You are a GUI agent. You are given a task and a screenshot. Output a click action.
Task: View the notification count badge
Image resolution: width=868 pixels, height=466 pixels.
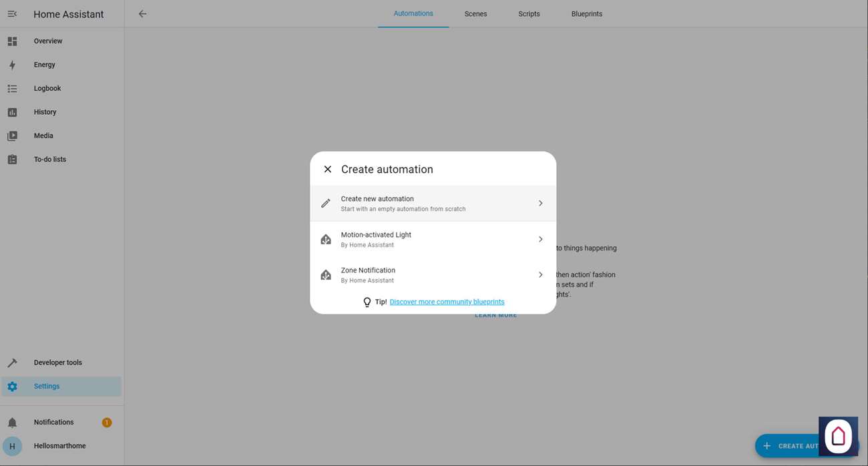[x=107, y=423]
